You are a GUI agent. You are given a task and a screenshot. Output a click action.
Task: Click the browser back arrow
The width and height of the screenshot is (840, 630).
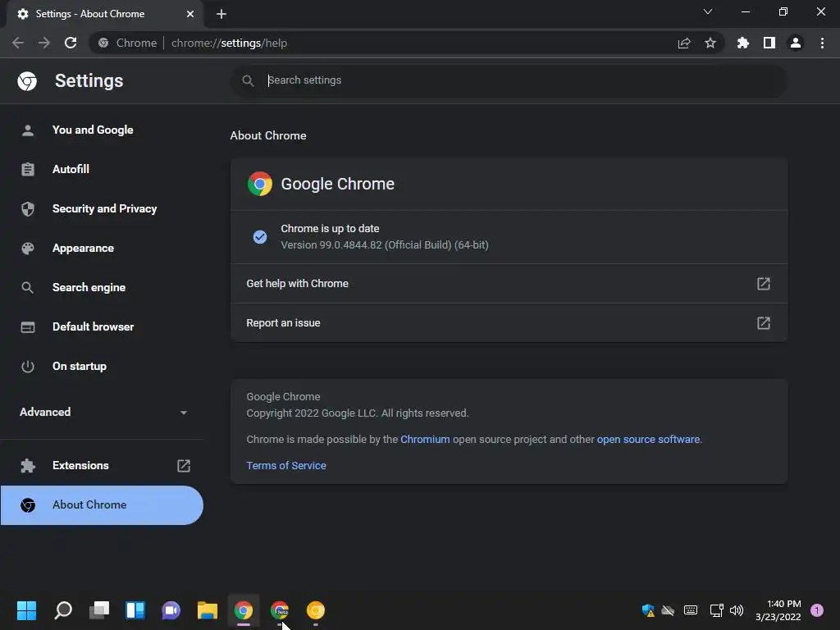18,43
